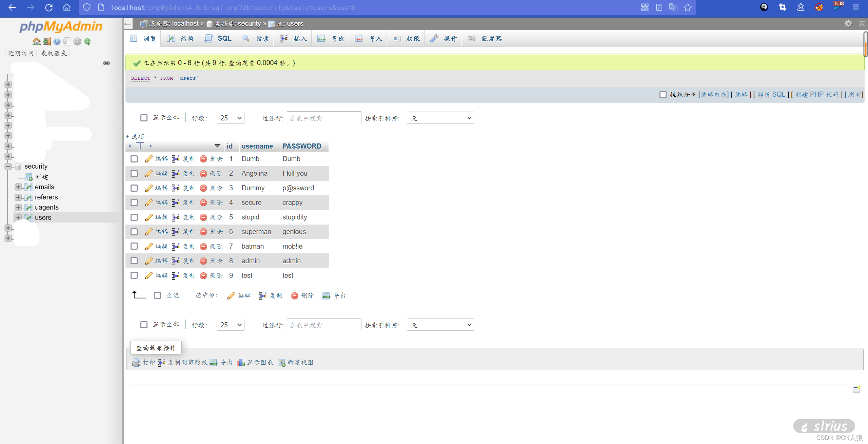
Task: Click the display chart icon
Action: pos(240,362)
